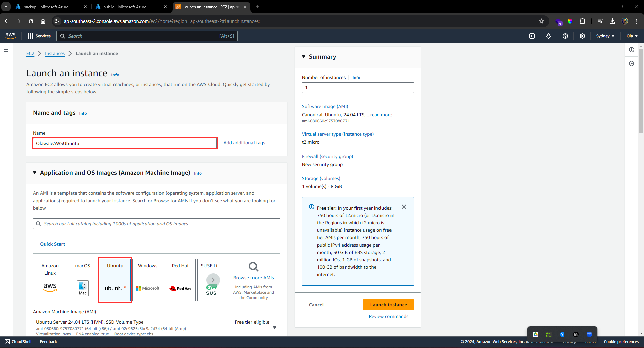Screen dimensions: 644x348
Task: Select the macOS tile
Action: pos(83,280)
